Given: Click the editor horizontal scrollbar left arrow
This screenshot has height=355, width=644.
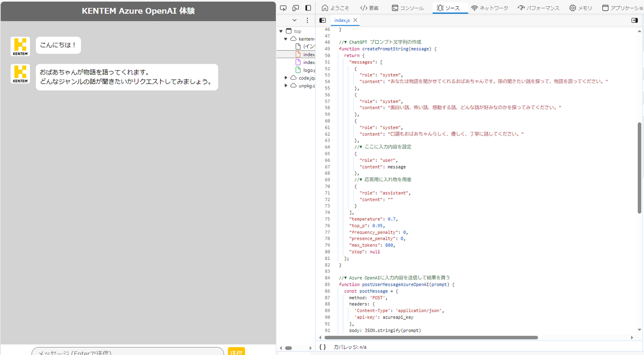Looking at the screenshot, I should 320,338.
